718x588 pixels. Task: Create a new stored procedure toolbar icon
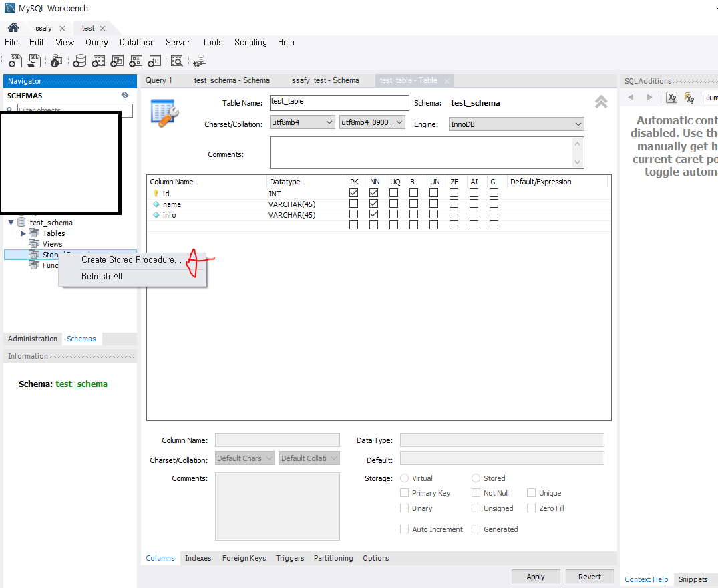coord(136,60)
